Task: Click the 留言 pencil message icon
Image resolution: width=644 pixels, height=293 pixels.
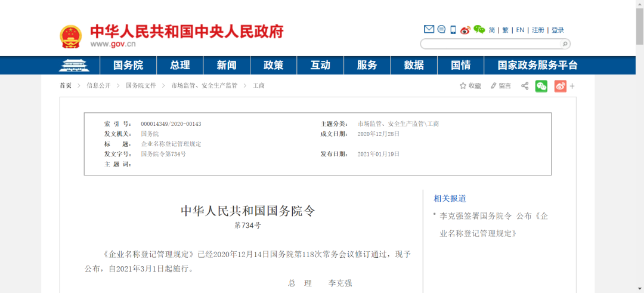Action: pos(494,86)
